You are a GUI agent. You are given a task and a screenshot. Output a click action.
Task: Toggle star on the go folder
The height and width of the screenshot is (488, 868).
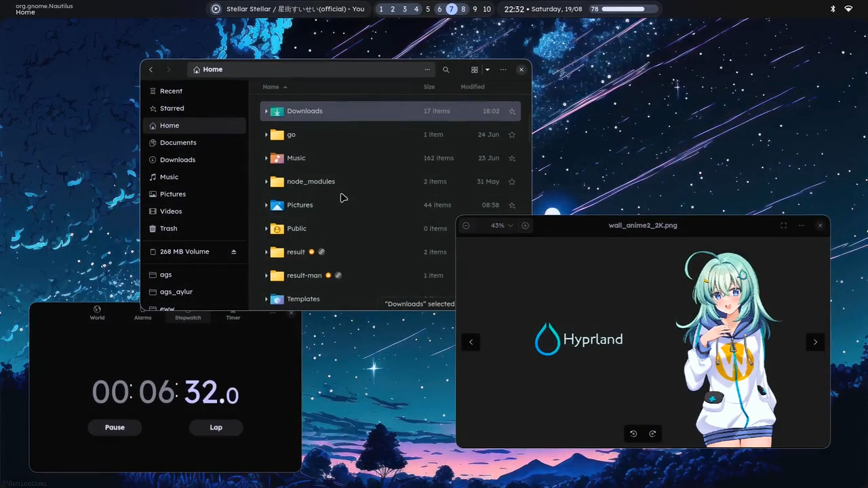(512, 135)
